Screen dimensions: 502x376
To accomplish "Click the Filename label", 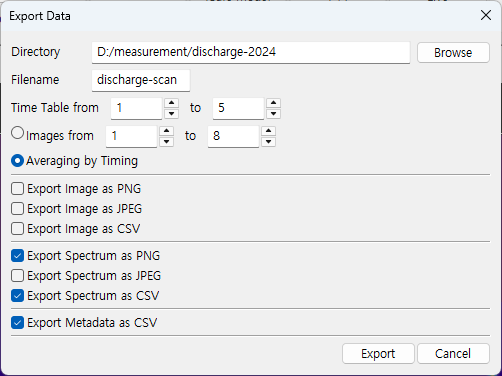I will click(35, 80).
